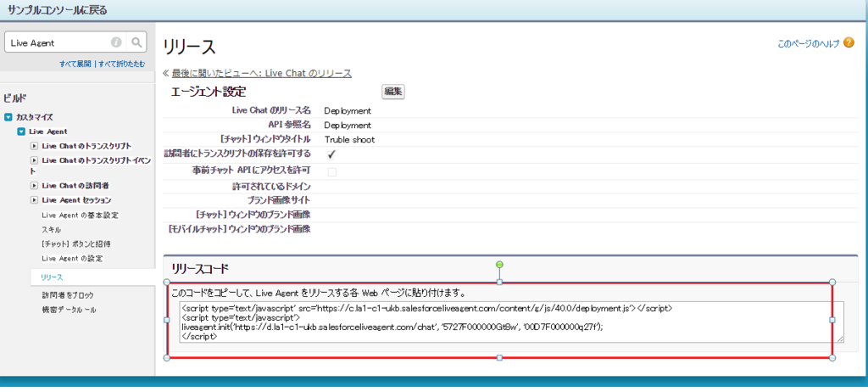Go back to Live Chat のリリース view
Screen dimensions: 868x392
point(261,73)
